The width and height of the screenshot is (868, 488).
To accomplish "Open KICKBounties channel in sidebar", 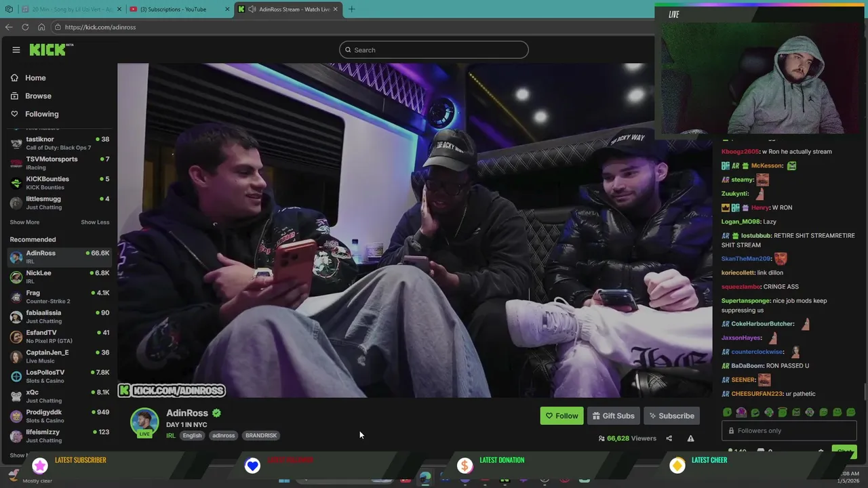I will point(59,183).
